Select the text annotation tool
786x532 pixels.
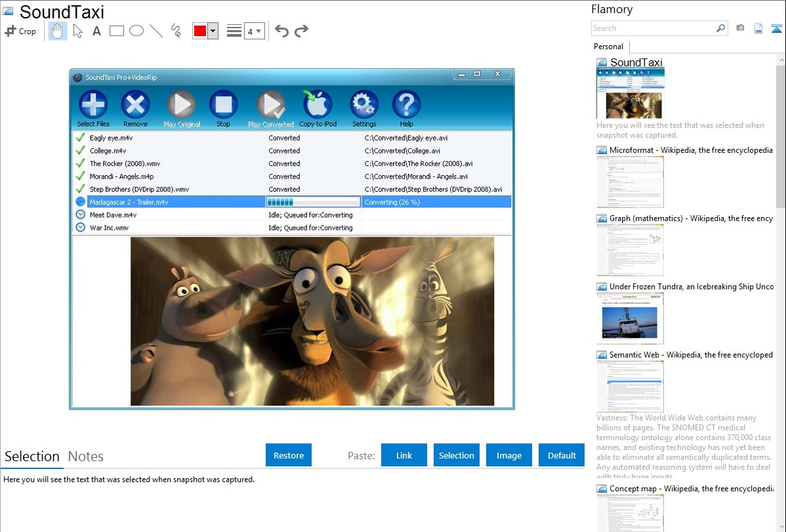(96, 31)
